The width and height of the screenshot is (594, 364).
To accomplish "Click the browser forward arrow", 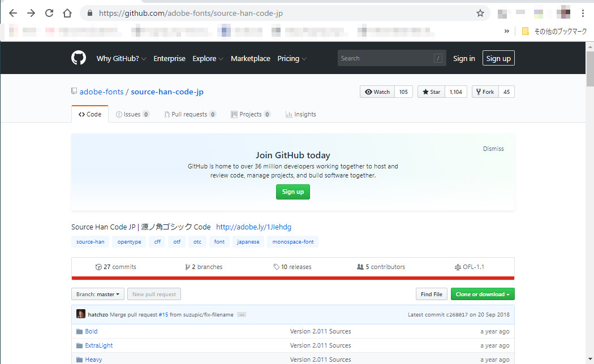I will [x=31, y=13].
